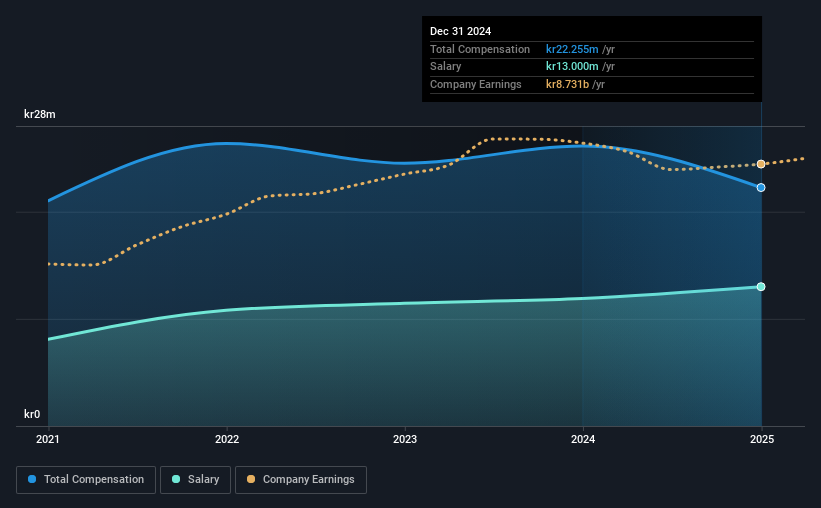Click the teal Salary legend dot
The image size is (821, 508).
pos(176,479)
